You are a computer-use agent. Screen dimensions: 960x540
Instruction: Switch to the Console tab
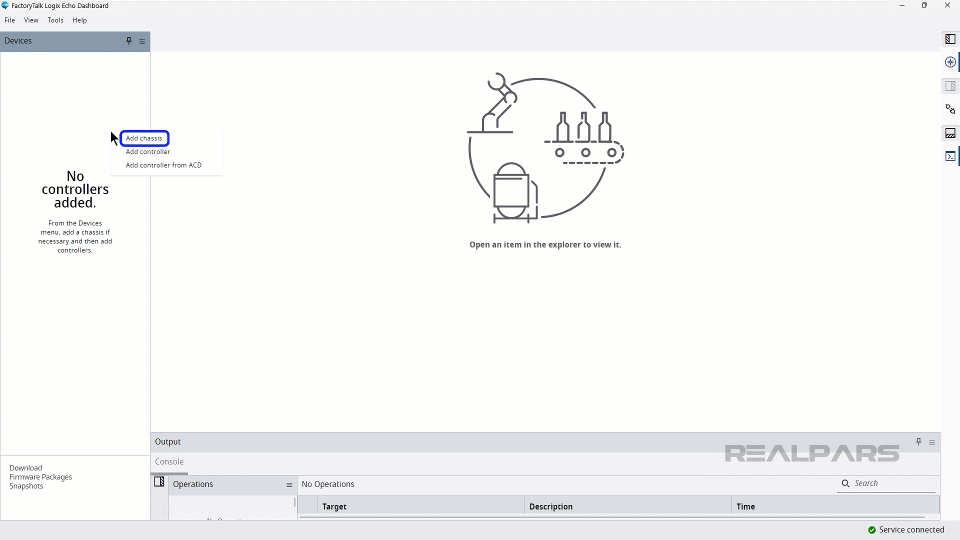tap(169, 462)
